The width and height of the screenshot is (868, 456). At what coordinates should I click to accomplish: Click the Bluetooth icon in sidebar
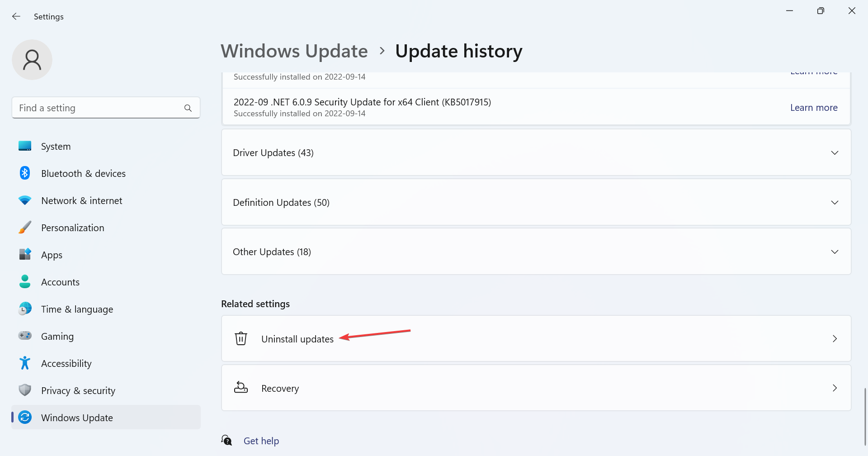click(25, 173)
